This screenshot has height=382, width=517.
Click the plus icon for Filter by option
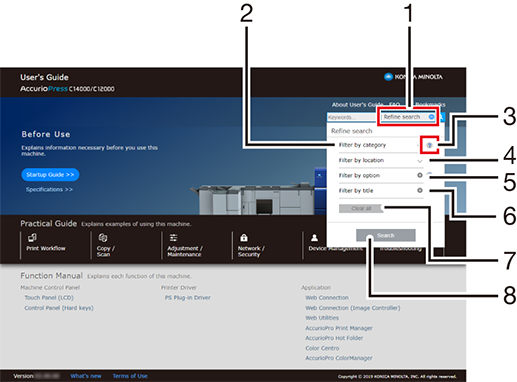pos(420,175)
